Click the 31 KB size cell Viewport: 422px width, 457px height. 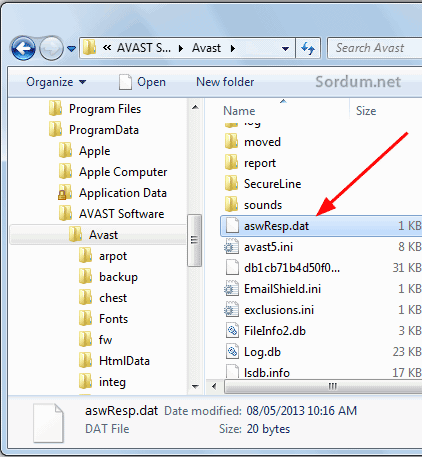tap(407, 268)
